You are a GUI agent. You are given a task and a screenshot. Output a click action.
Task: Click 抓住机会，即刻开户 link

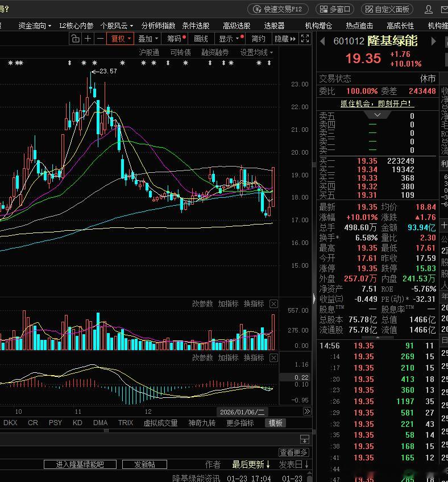(x=378, y=103)
